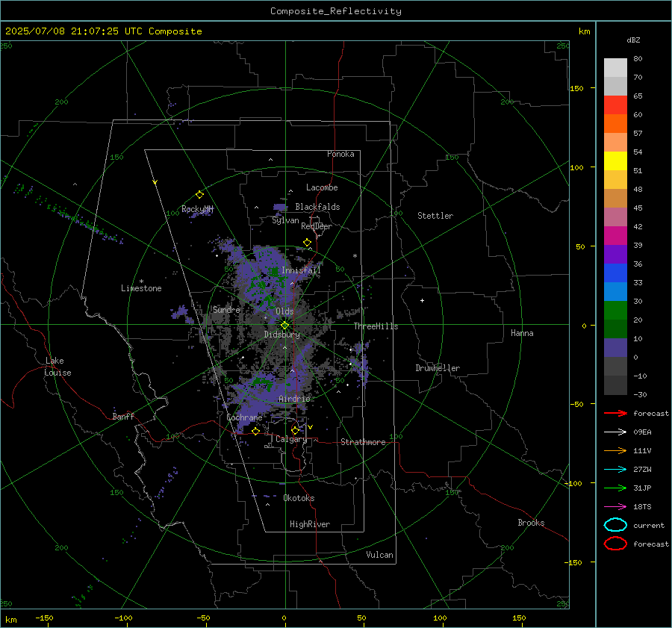Click the Cochrane town label
The width and height of the screenshot is (672, 628).
click(244, 417)
